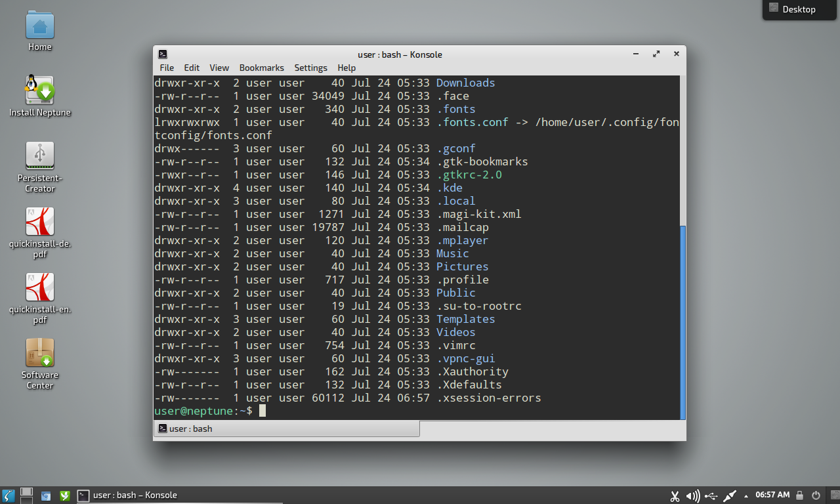840x504 pixels.
Task: Open the Edit menu in Konsole
Action: [x=192, y=68]
